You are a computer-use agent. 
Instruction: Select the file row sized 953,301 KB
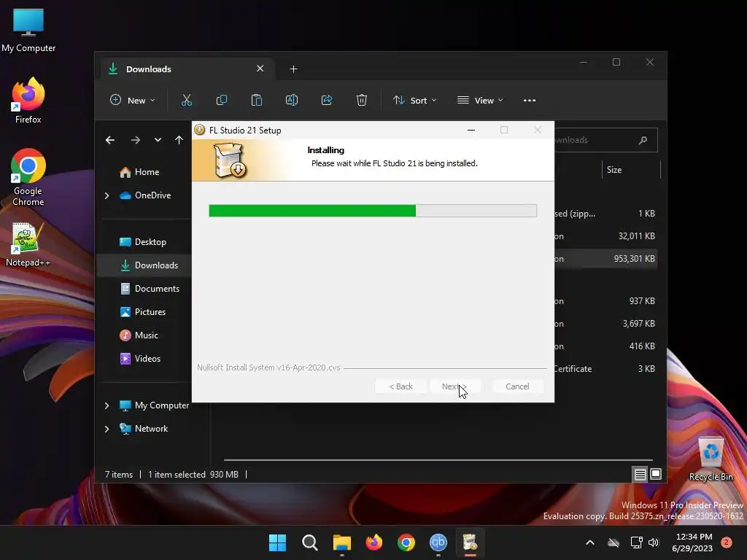605,259
